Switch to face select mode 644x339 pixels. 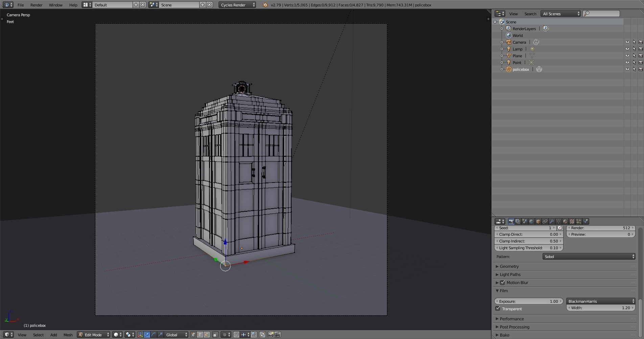[x=207, y=335]
